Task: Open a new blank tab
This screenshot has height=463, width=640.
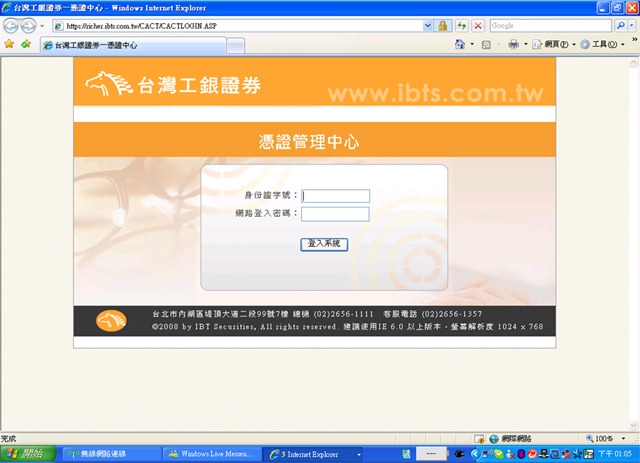Action: coord(236,46)
